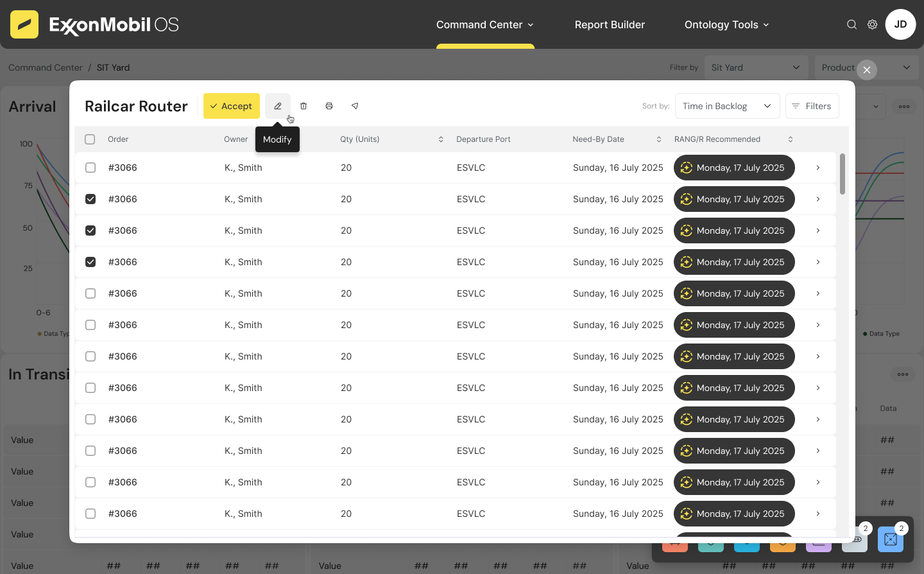Click K., Smith in the eighth order row
The height and width of the screenshot is (574, 924).
(243, 388)
